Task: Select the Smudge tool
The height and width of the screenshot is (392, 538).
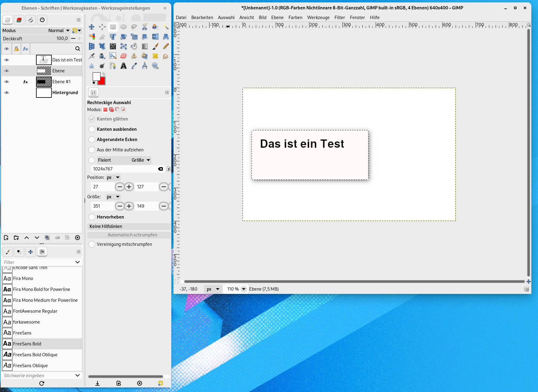Action: 166,56
